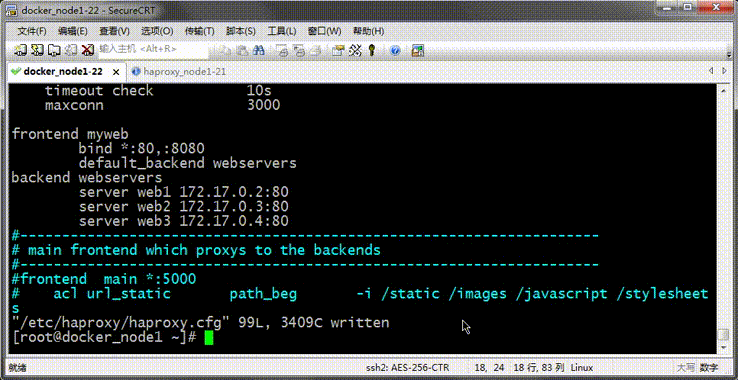Open the 文件(F) menu
The image size is (738, 380).
pyautogui.click(x=32, y=32)
